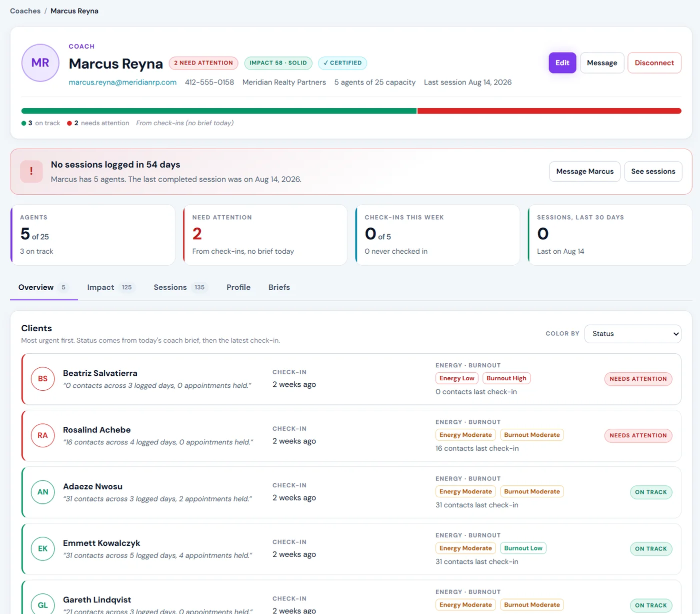Click Beatriz's Energy Low tag
Image resolution: width=700 pixels, height=614 pixels.
coord(457,378)
